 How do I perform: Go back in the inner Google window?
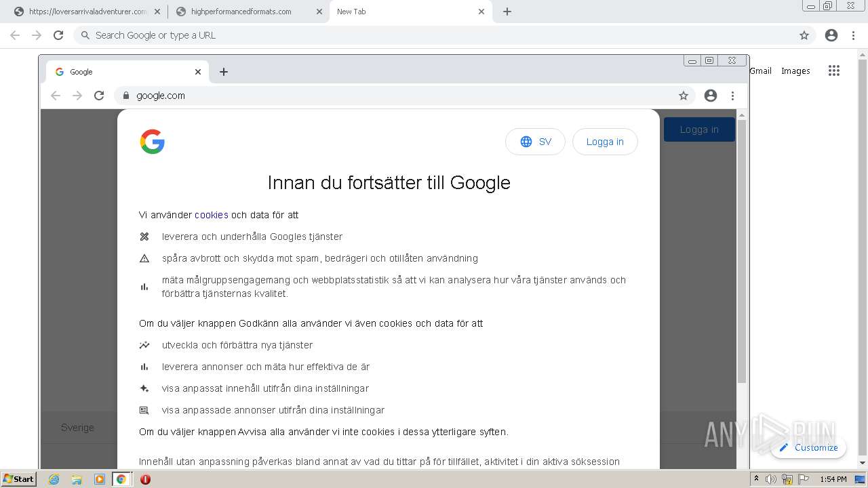56,96
